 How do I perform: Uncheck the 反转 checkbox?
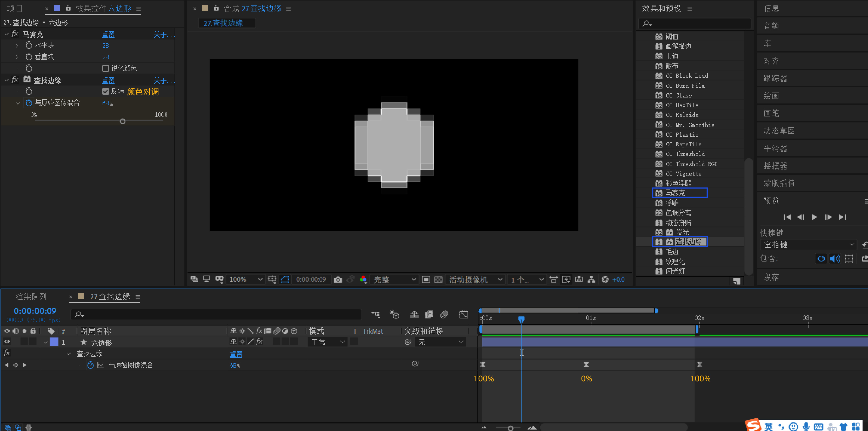[x=105, y=92]
